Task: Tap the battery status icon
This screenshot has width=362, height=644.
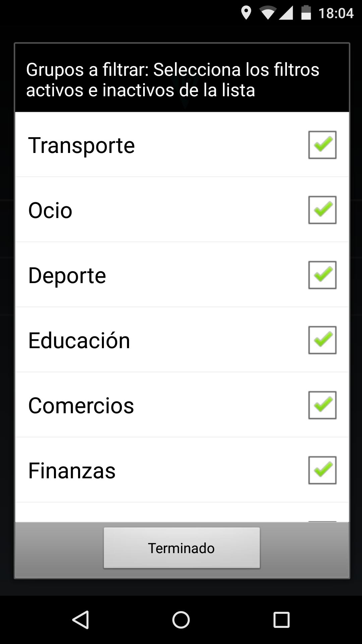Action: pos(306,13)
